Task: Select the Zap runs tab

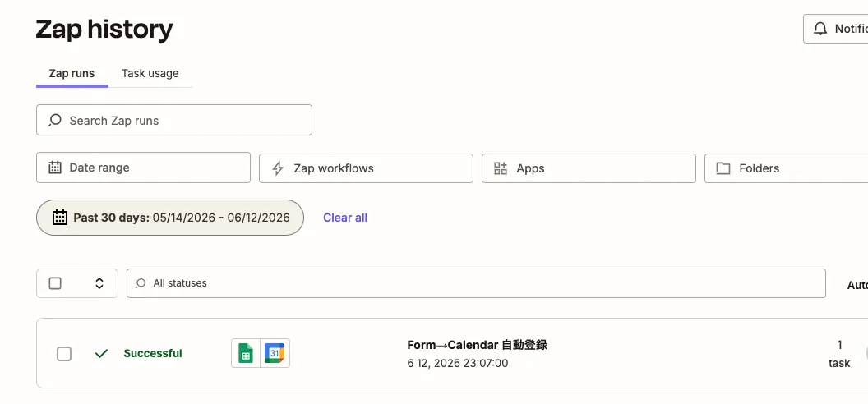Action: tap(72, 73)
